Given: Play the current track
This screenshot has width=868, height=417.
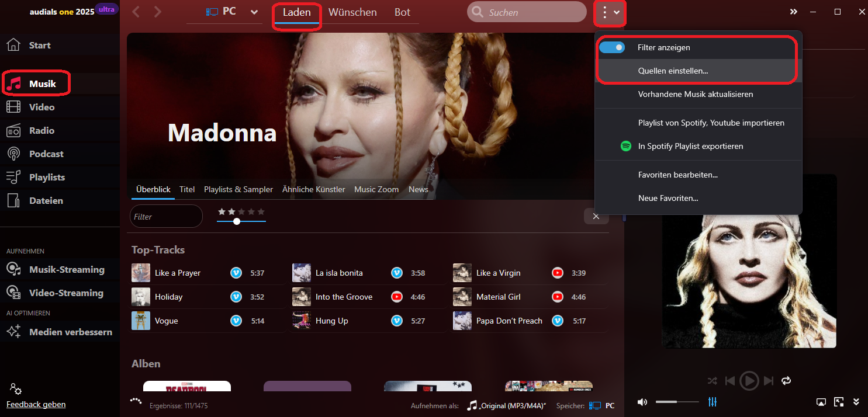Looking at the screenshot, I should (x=749, y=381).
